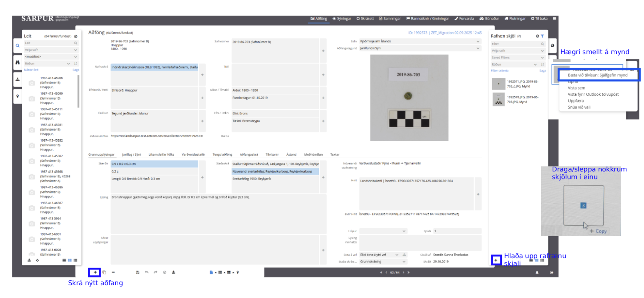Open the map pin tab in the left sidebar
The image size is (644, 298).
pyautogui.click(x=18, y=96)
